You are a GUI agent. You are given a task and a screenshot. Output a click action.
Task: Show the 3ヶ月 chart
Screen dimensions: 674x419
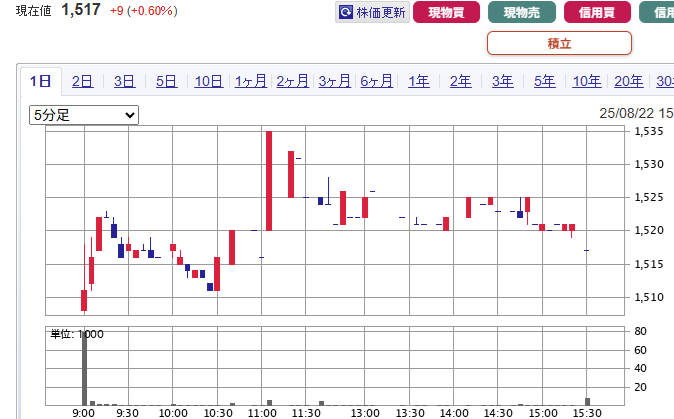pos(335,81)
